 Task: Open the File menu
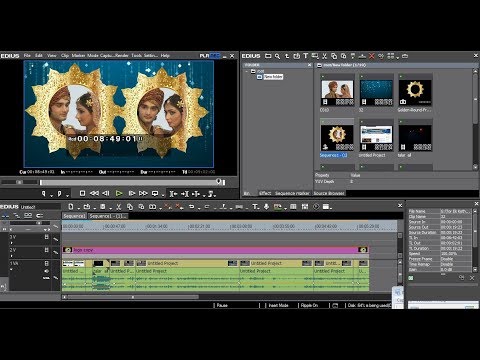pos(27,56)
